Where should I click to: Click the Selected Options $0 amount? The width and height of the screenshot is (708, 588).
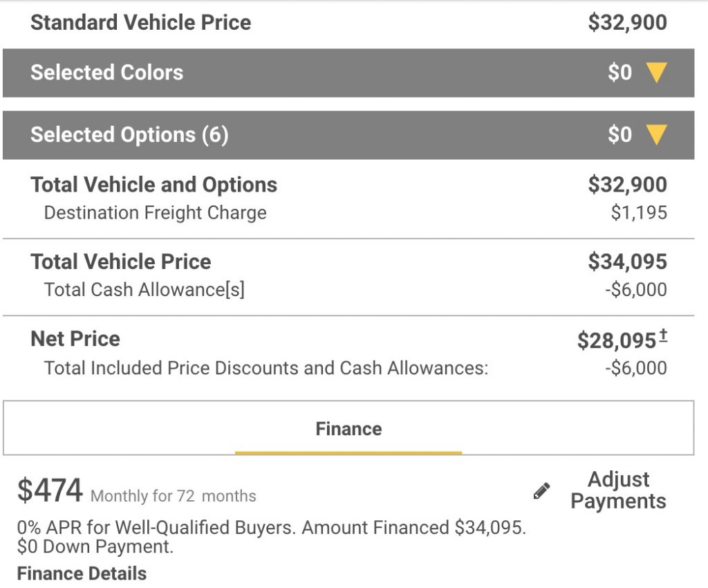tap(619, 135)
